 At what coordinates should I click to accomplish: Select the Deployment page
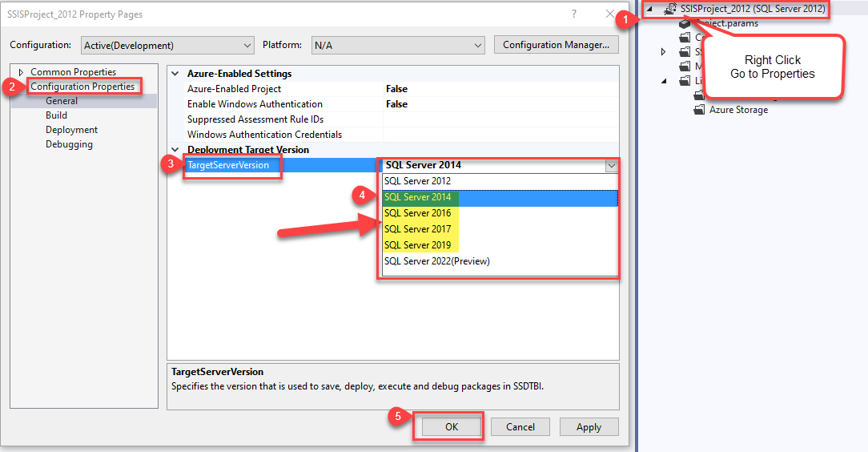tap(71, 130)
